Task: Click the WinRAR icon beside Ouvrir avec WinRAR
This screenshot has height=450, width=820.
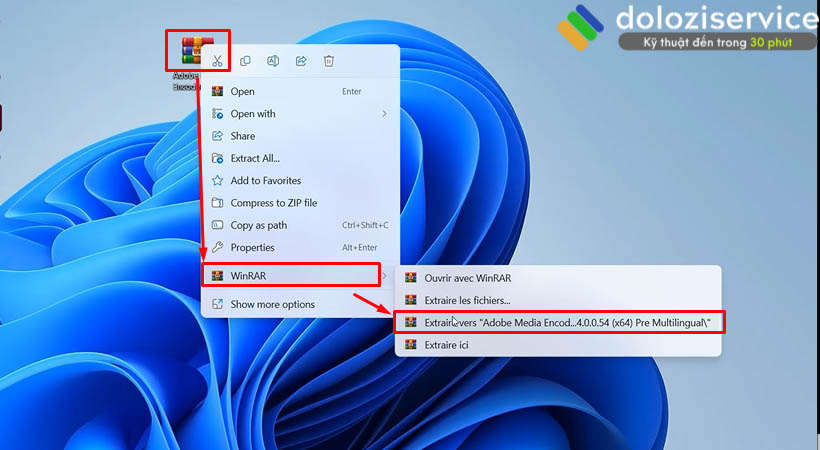Action: 409,278
